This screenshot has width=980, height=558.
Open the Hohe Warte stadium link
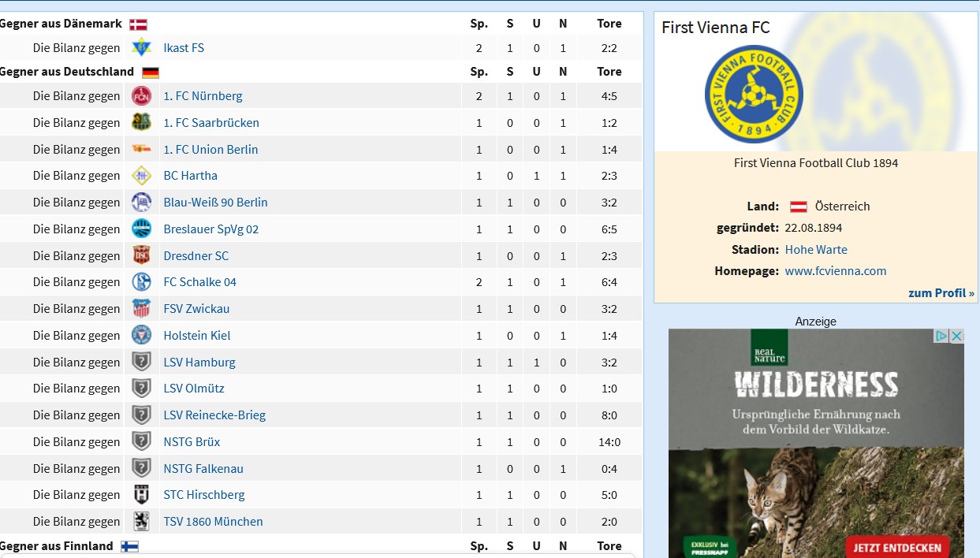tap(816, 250)
